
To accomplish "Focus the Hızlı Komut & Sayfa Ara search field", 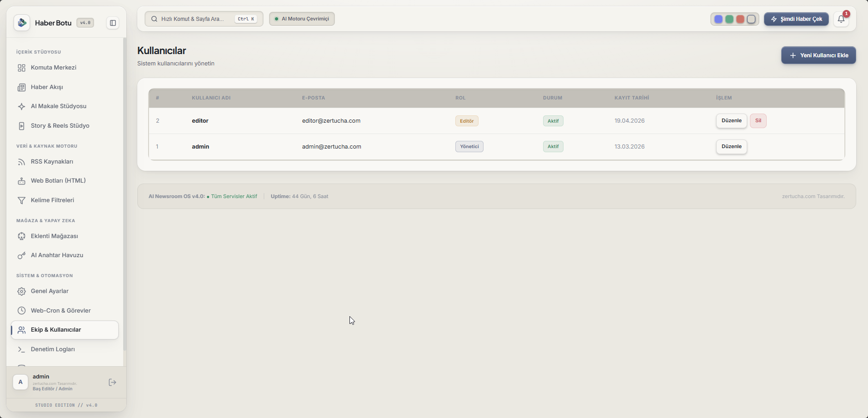I will pyautogui.click(x=204, y=19).
